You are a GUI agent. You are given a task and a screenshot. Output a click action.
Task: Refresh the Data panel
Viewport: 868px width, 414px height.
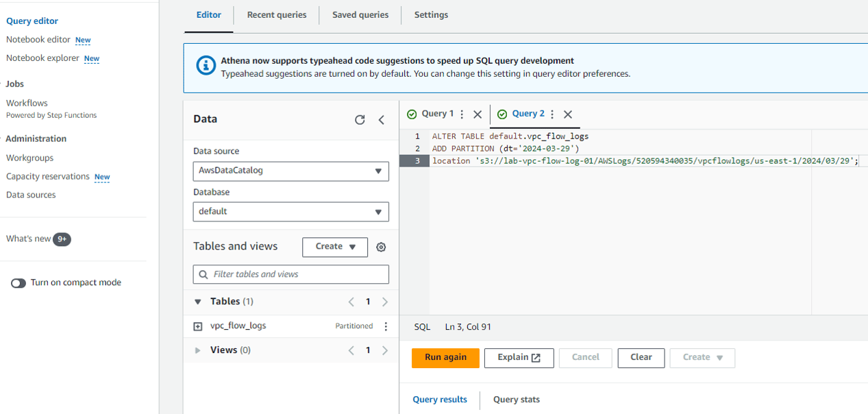click(360, 120)
